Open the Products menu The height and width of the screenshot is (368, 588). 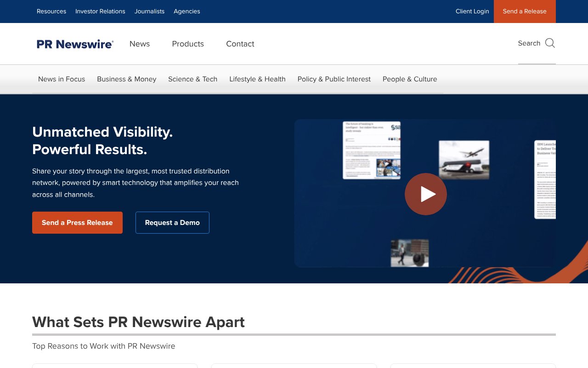[188, 44]
